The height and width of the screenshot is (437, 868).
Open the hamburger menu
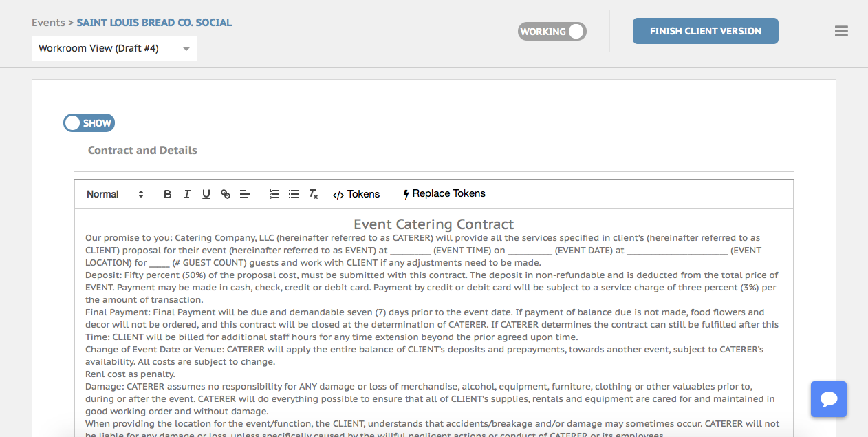(840, 31)
